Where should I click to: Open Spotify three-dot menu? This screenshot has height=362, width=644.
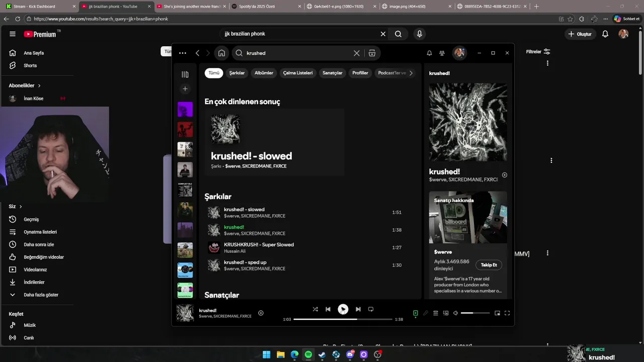pyautogui.click(x=183, y=53)
